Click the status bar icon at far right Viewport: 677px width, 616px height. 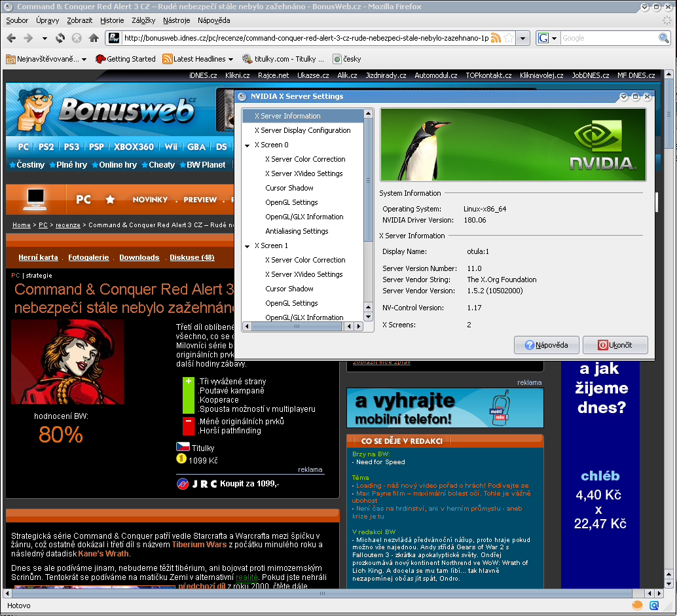click(654, 606)
